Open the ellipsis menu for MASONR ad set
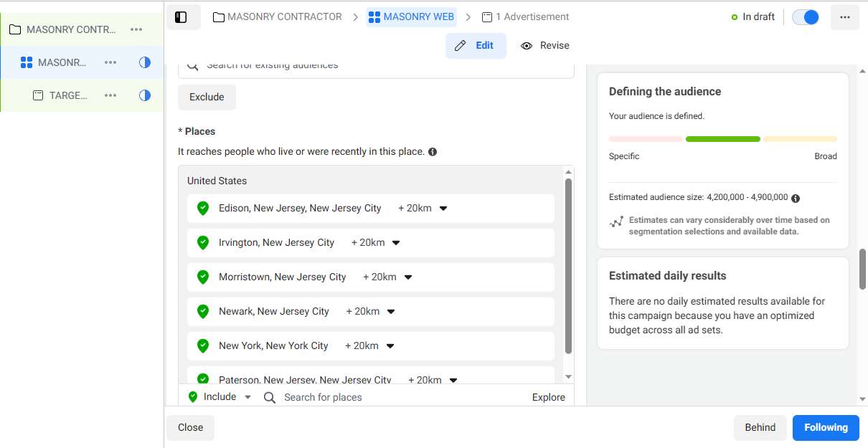This screenshot has height=448, width=868. (110, 62)
